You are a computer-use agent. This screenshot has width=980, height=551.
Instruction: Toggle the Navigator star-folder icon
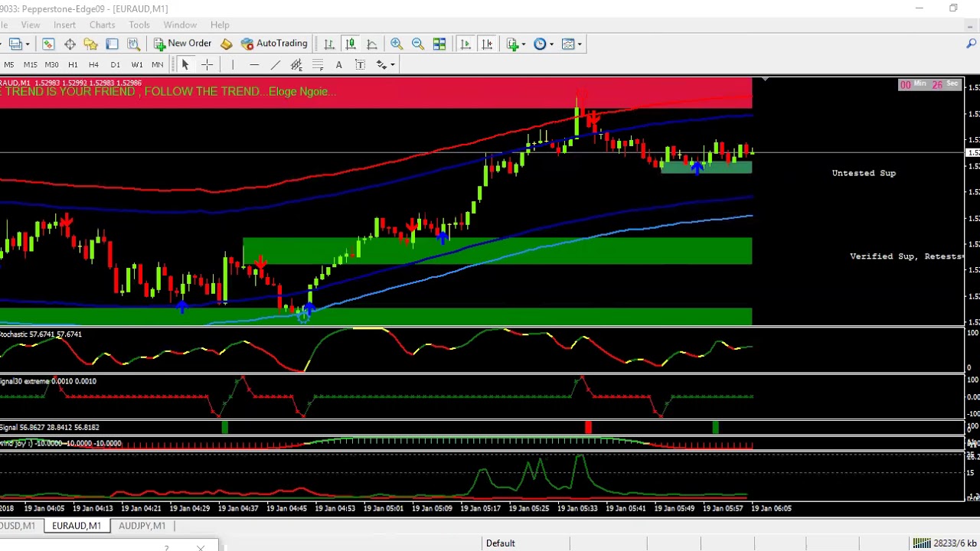[90, 44]
